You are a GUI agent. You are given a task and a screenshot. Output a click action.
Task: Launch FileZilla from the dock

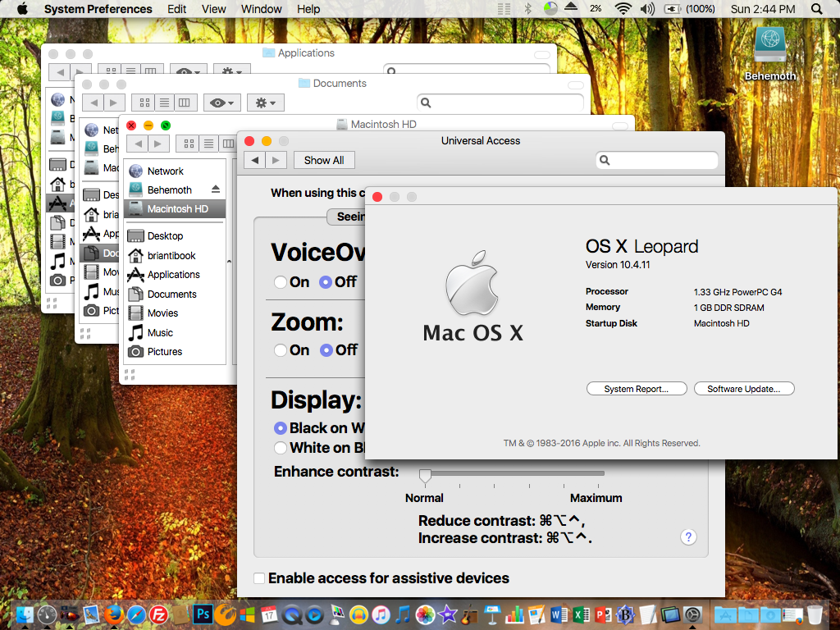(x=158, y=614)
